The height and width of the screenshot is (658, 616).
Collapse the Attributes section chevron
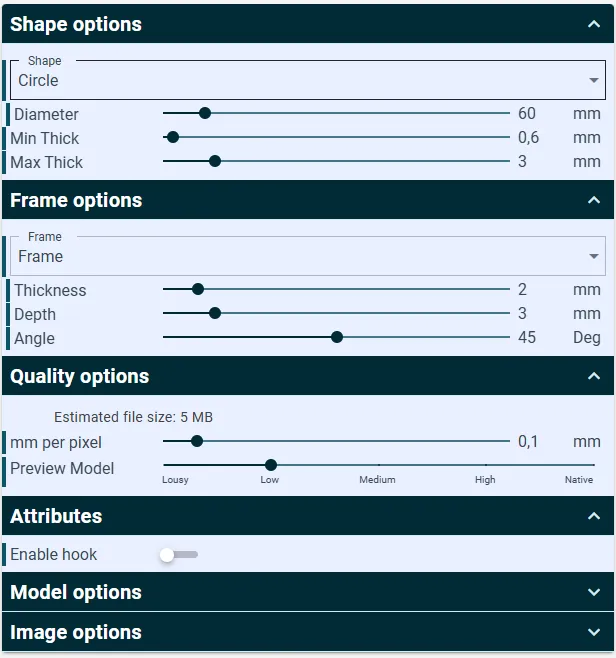594,516
